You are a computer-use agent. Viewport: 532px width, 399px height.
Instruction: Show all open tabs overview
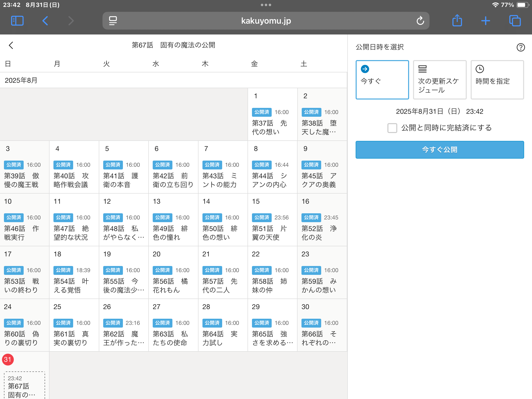(x=515, y=21)
